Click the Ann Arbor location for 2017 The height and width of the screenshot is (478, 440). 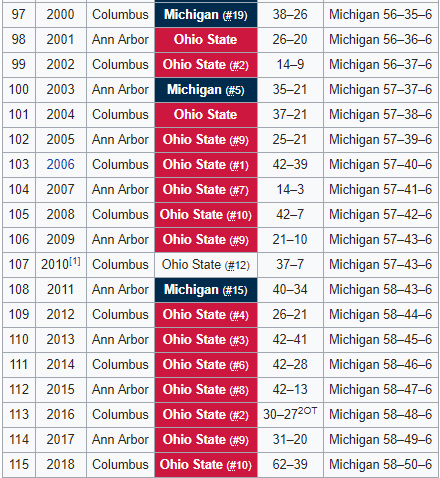point(120,439)
